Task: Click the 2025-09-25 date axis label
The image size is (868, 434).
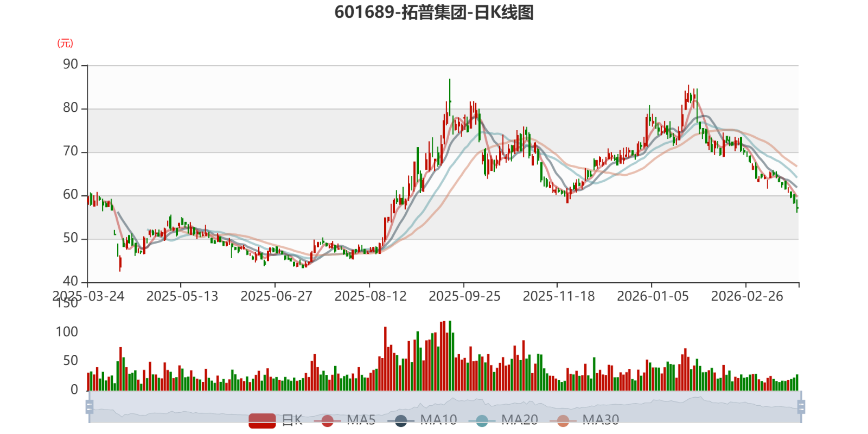Action: [464, 296]
